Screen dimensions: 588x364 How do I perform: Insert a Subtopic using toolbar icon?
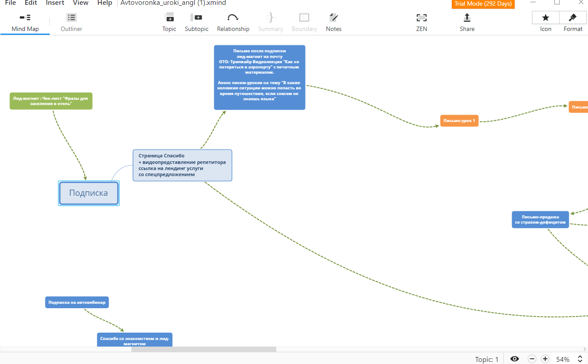[196, 22]
